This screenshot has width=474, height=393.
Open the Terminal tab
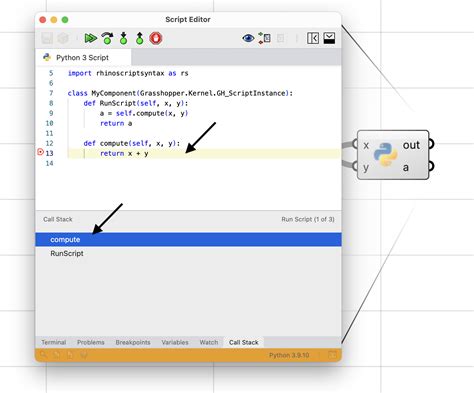(54, 342)
